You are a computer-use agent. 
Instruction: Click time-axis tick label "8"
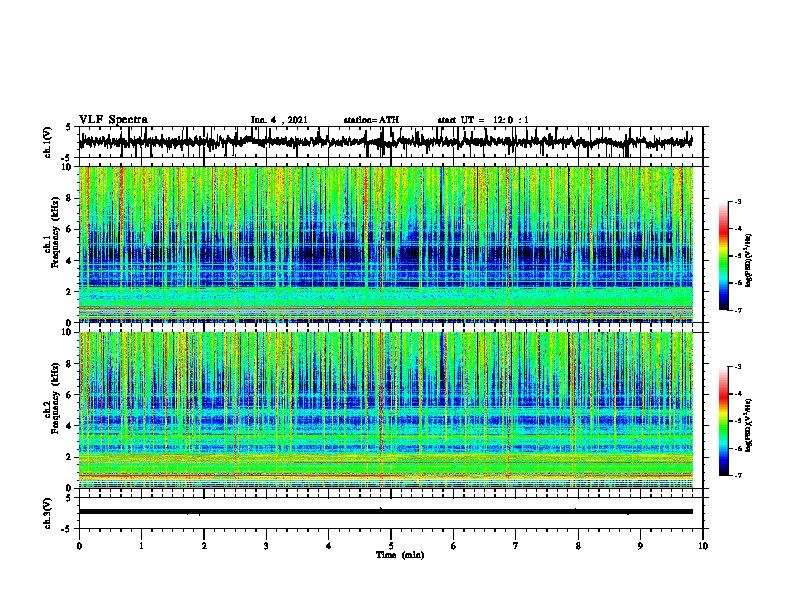tap(578, 546)
